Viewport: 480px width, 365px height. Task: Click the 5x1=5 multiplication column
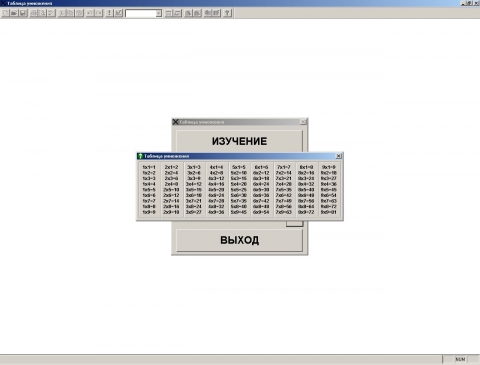pyautogui.click(x=239, y=189)
